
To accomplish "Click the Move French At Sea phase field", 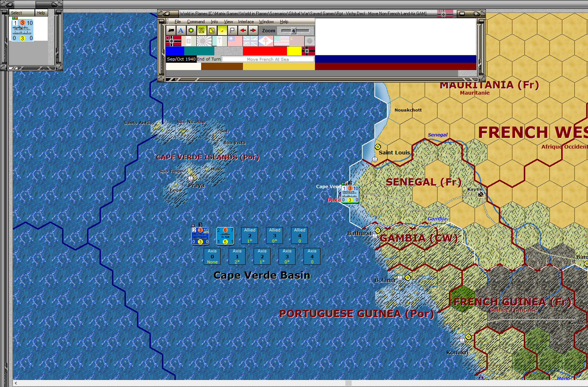I will coord(268,59).
